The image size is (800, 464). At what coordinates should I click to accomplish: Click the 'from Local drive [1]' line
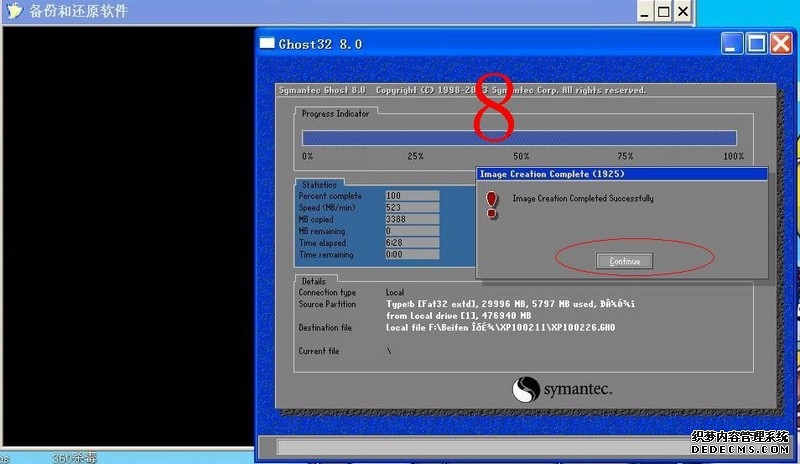point(458,316)
